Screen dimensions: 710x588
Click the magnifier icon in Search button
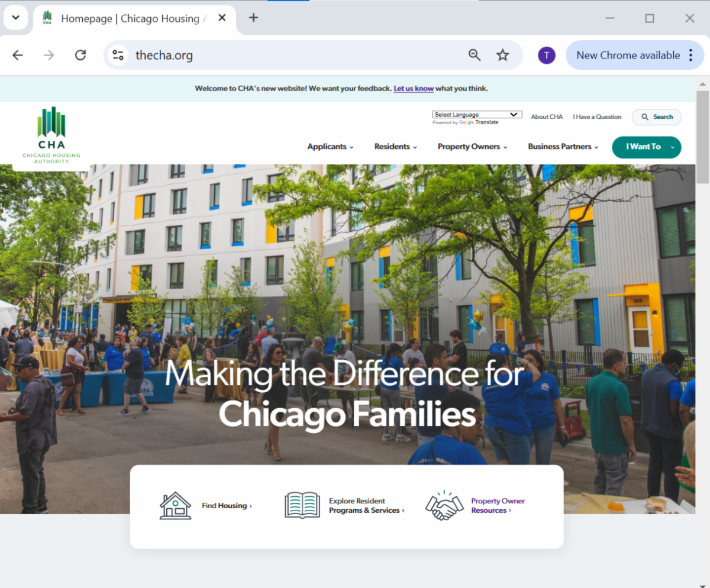(x=645, y=117)
